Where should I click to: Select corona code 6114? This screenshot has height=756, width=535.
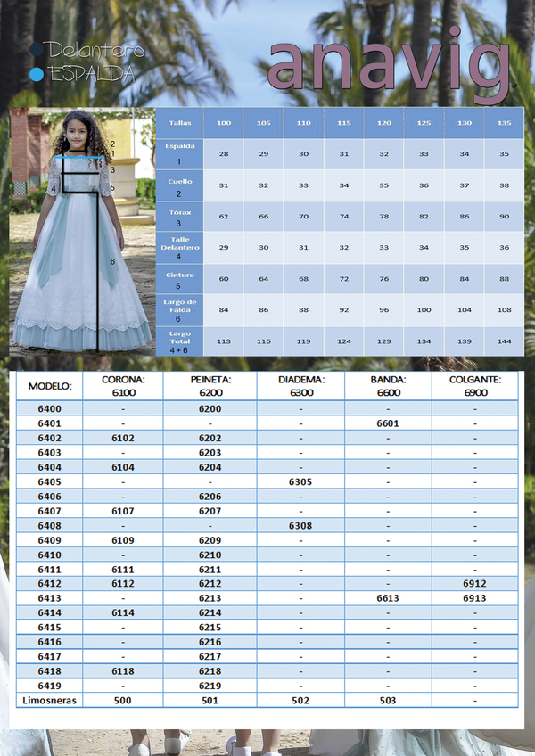(123, 612)
